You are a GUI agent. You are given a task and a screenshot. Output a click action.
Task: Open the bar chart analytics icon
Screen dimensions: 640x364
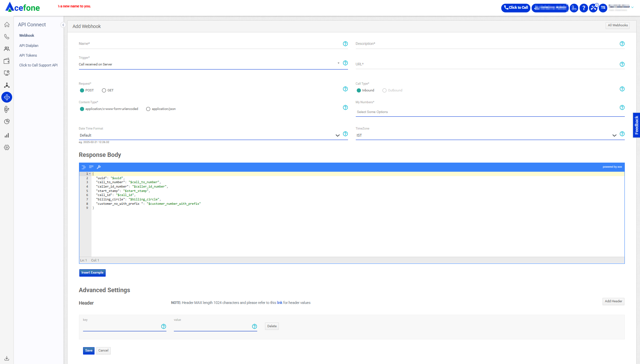(7, 135)
